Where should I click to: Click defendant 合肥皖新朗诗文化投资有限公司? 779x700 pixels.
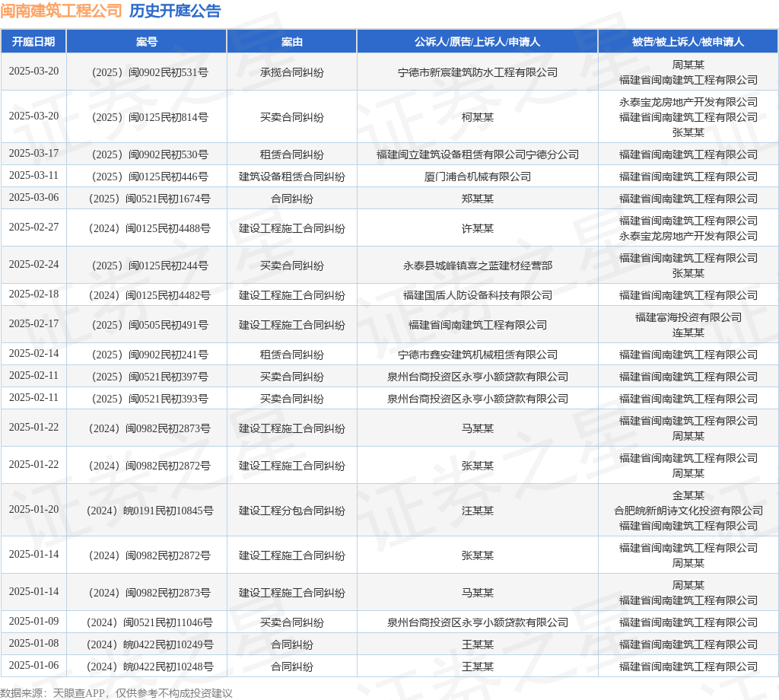coord(688,511)
